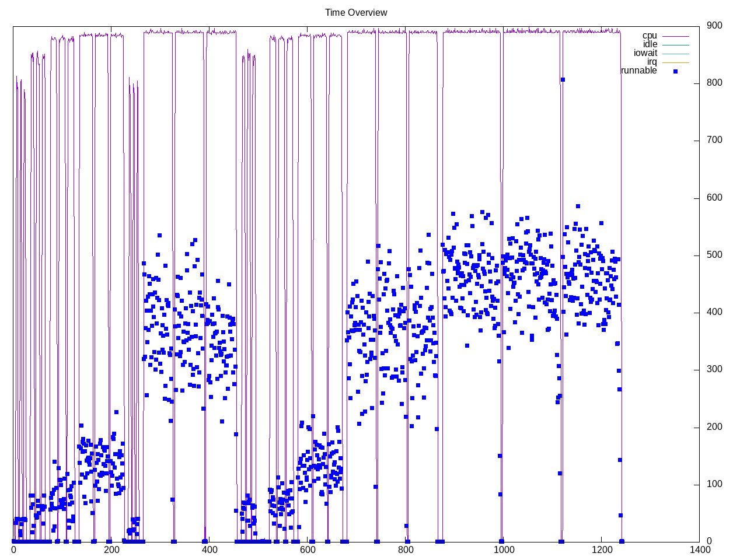Select the "idle" legend label
This screenshot has width=747, height=560.
click(x=650, y=44)
